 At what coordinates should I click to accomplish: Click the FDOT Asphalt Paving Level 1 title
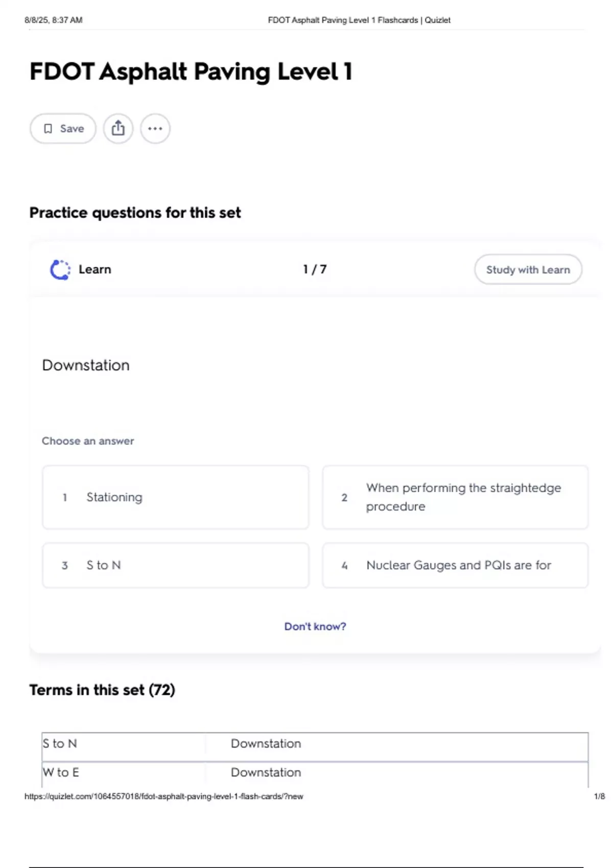tap(191, 71)
